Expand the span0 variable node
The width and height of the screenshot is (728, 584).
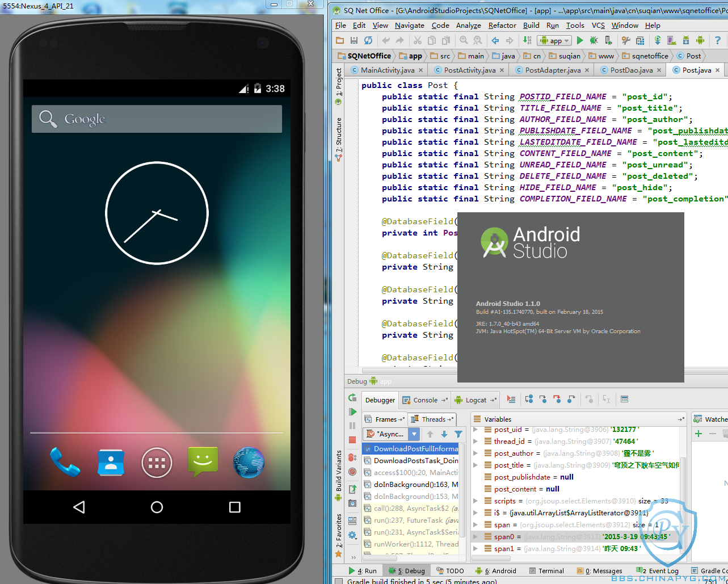click(475, 536)
